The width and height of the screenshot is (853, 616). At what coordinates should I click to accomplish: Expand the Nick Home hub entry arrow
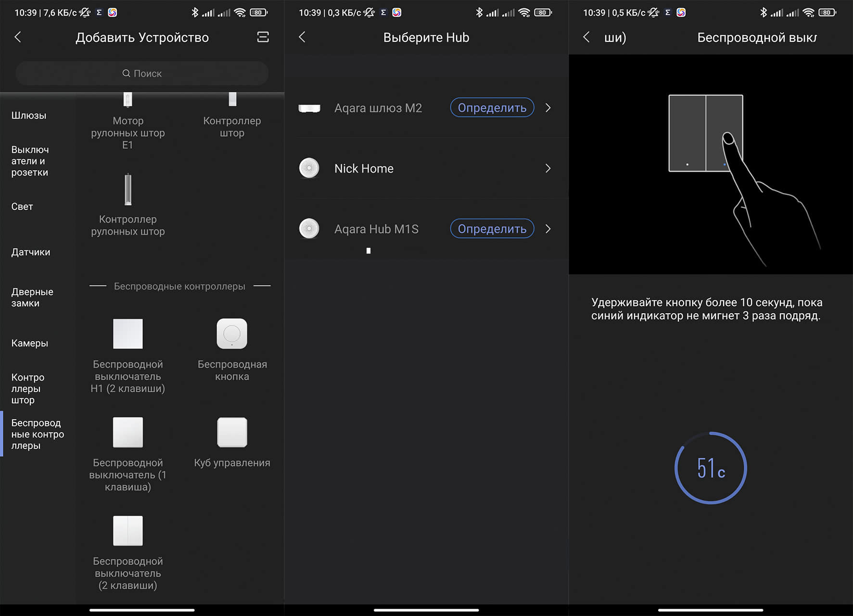548,168
